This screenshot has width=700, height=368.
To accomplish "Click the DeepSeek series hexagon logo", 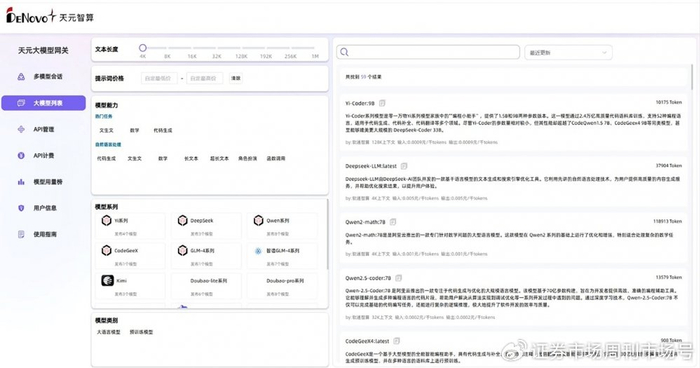I will (182, 220).
